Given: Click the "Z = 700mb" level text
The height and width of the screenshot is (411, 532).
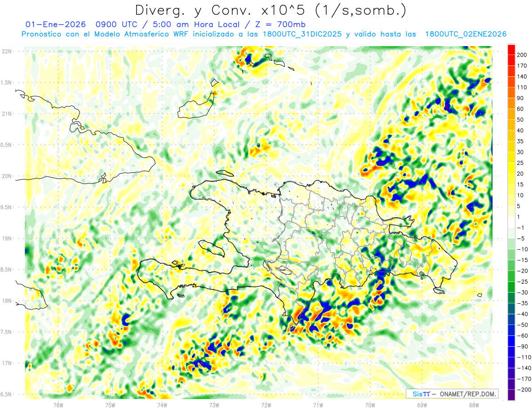Looking at the screenshot, I should pyautogui.click(x=281, y=24).
